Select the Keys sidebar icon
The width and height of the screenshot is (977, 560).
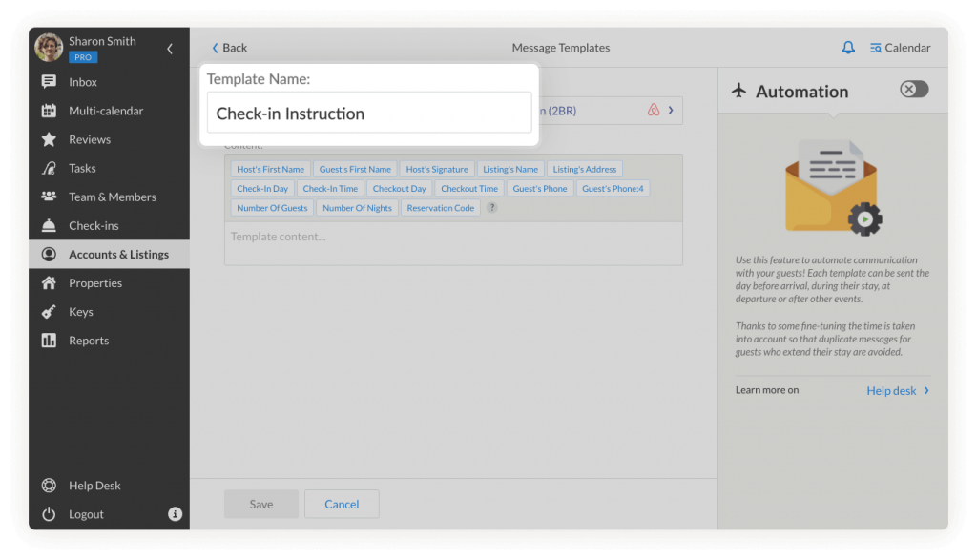[48, 311]
